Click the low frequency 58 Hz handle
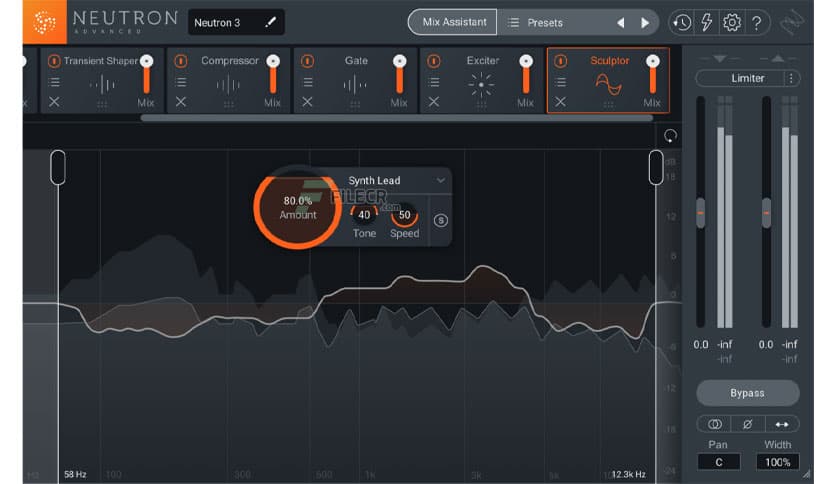836x484 pixels. tap(58, 167)
